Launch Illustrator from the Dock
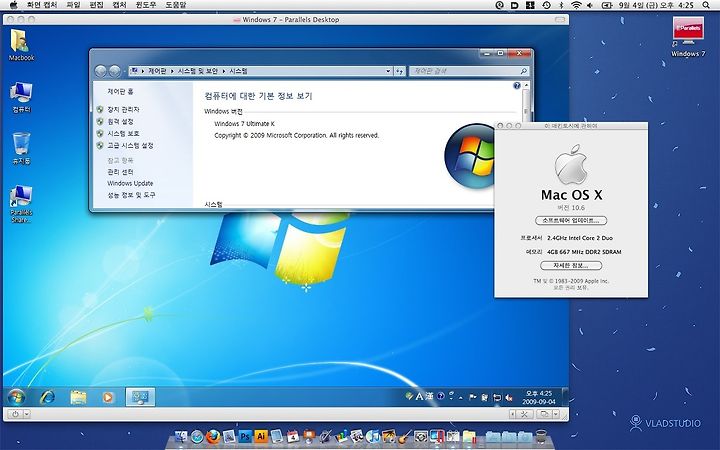This screenshot has width=720, height=450. (x=261, y=437)
